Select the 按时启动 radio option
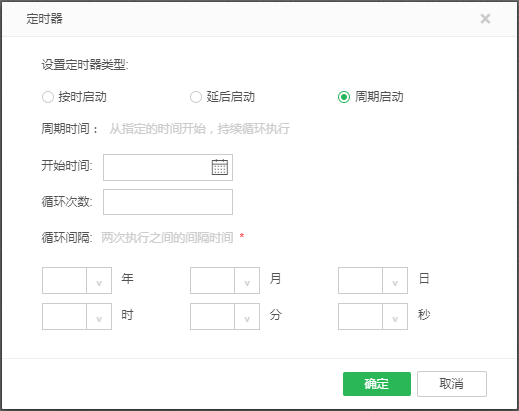The height and width of the screenshot is (411, 519). [48, 97]
